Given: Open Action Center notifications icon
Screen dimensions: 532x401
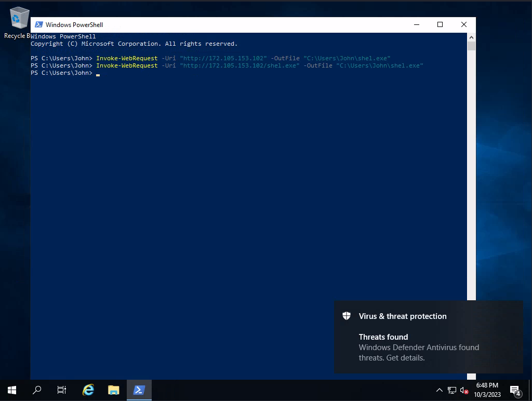Looking at the screenshot, I should (x=515, y=391).
